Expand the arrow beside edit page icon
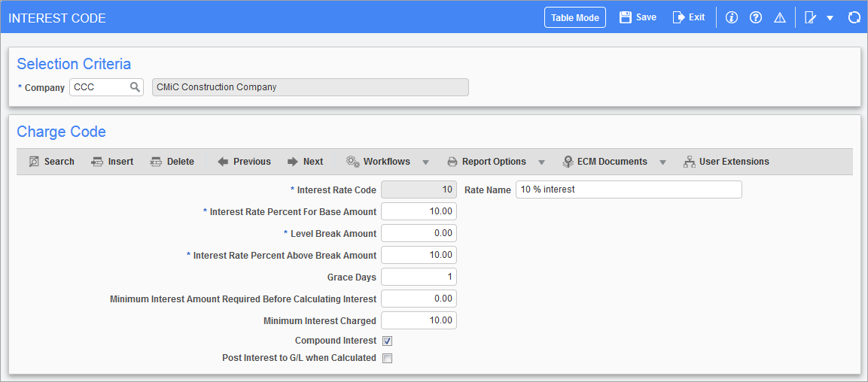 (x=830, y=18)
